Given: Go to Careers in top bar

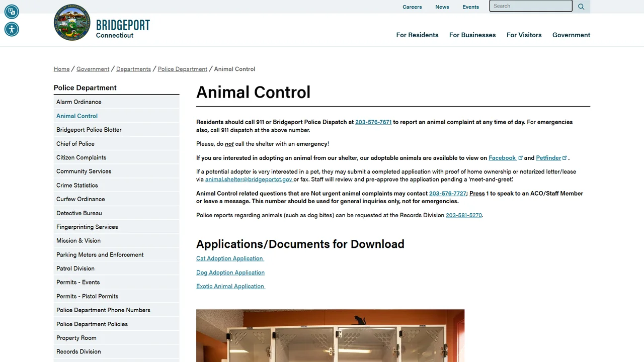Looking at the screenshot, I should tap(412, 7).
